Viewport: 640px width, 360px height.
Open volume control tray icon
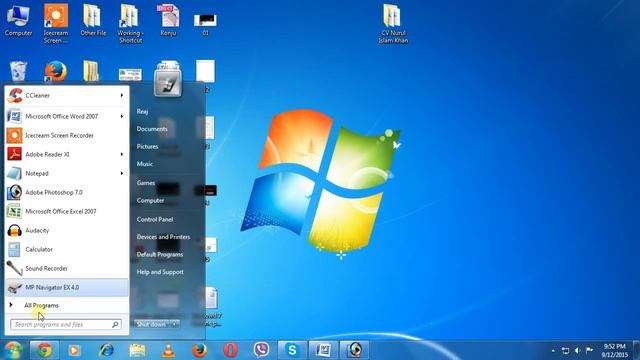point(577,351)
